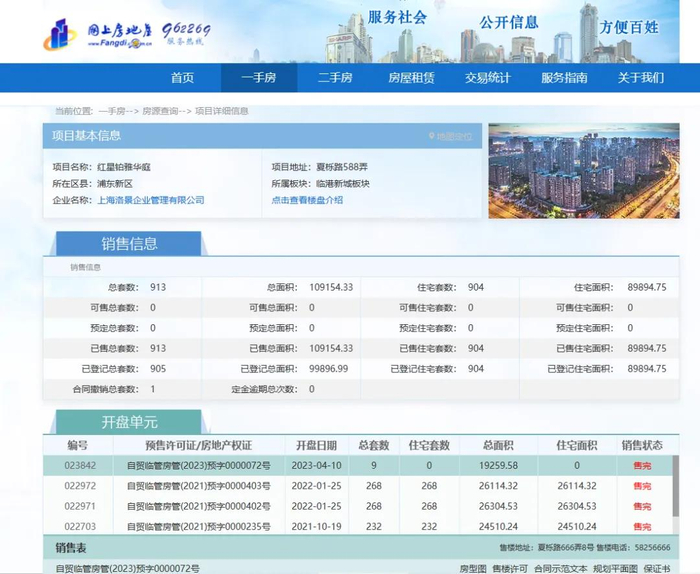The image size is (700, 574).
Task: Click 点击查看楼盘介绍 link
Action: click(307, 200)
